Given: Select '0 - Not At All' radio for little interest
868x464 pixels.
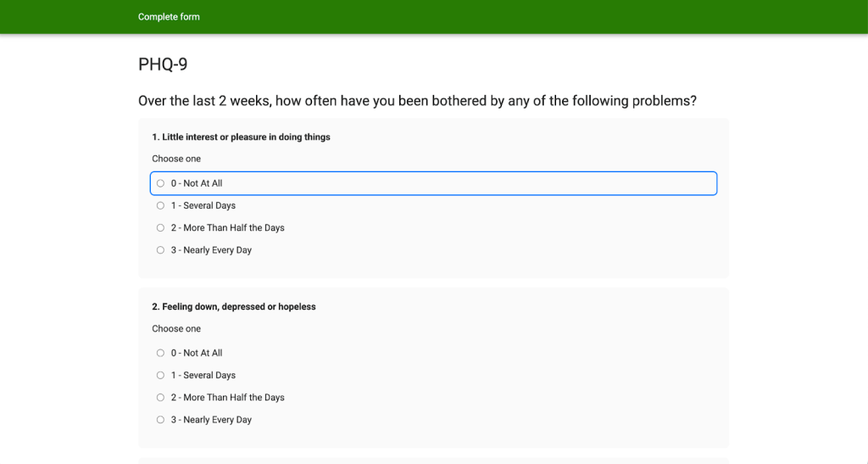Looking at the screenshot, I should [160, 183].
